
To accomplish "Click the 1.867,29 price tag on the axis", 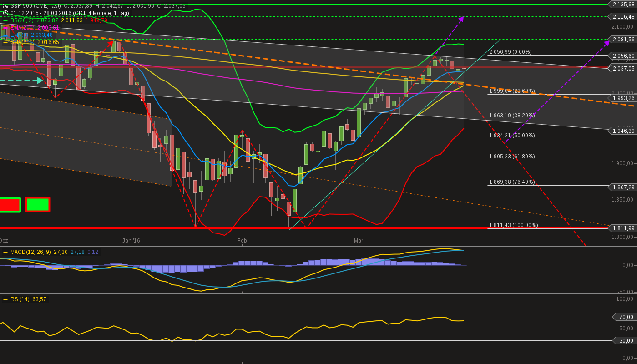I will point(622,187).
